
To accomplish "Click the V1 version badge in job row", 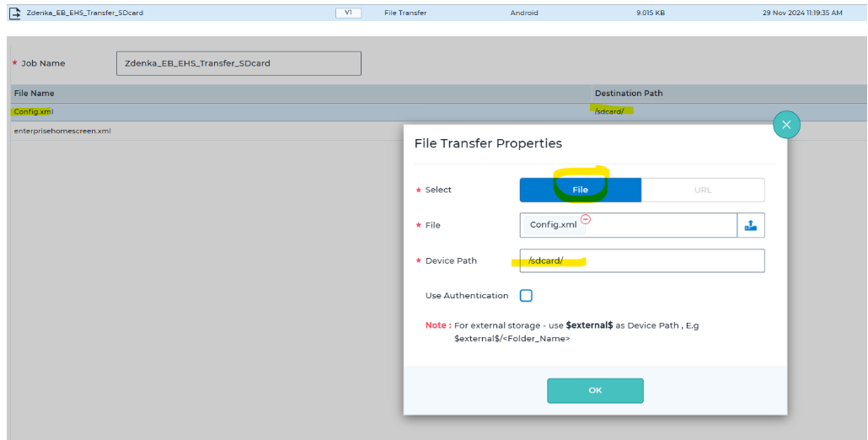I will [x=348, y=13].
